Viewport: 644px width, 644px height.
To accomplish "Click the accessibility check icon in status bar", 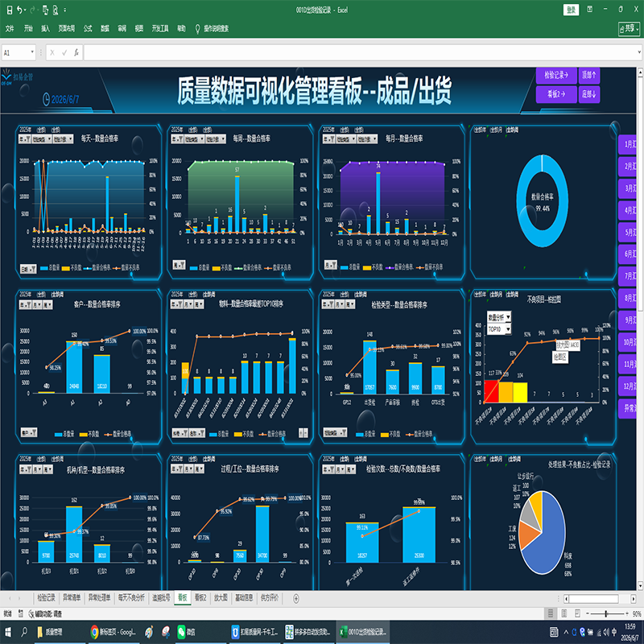I will [31, 614].
